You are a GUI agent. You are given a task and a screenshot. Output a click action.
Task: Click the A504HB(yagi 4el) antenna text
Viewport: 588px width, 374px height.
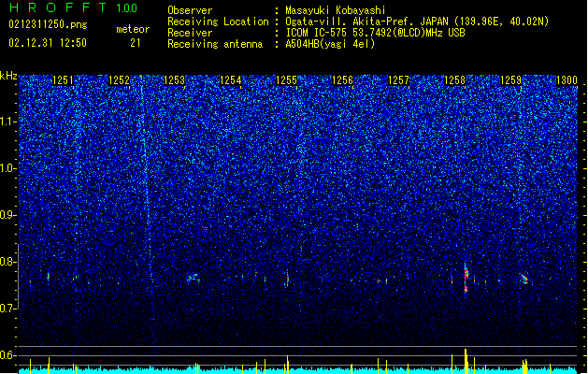click(330, 44)
